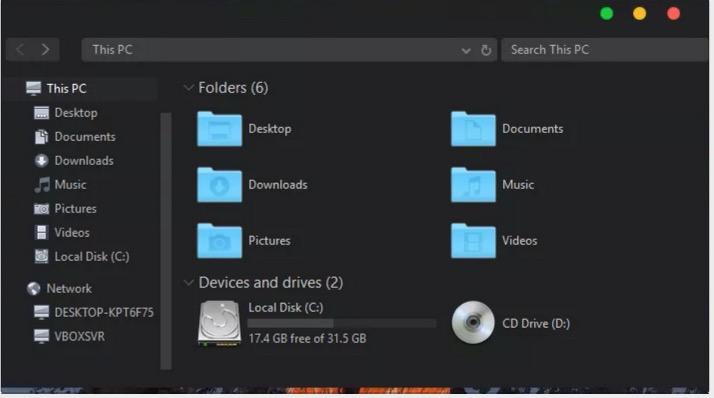Click Local Disk (C:) icon in sidebar
714x398 pixels.
click(41, 256)
